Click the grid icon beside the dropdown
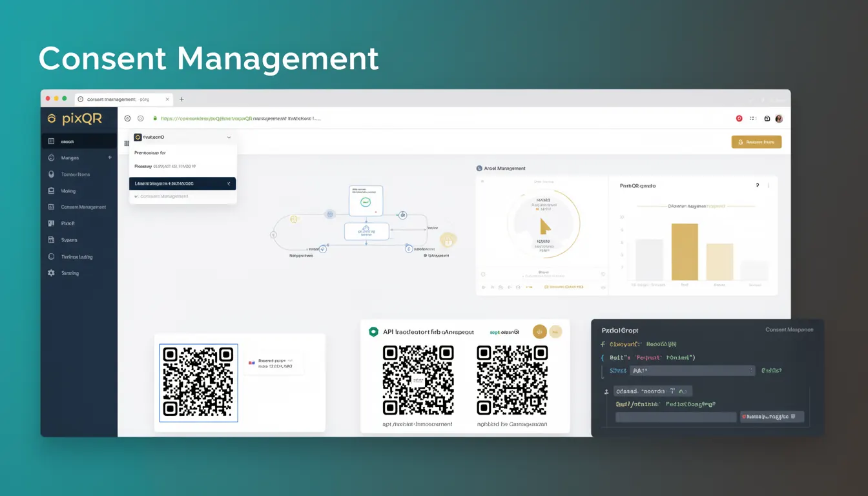 pos(127,143)
